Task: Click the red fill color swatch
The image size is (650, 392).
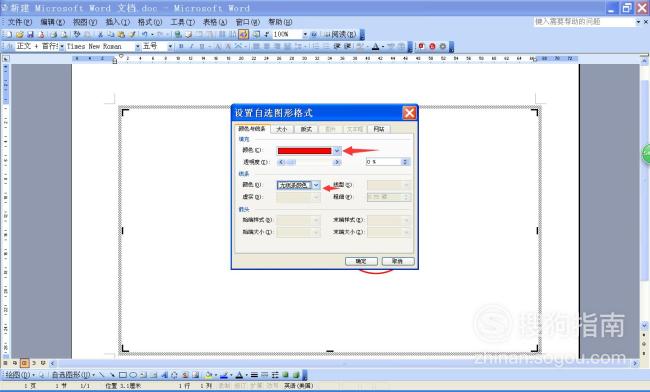Action: [305, 151]
